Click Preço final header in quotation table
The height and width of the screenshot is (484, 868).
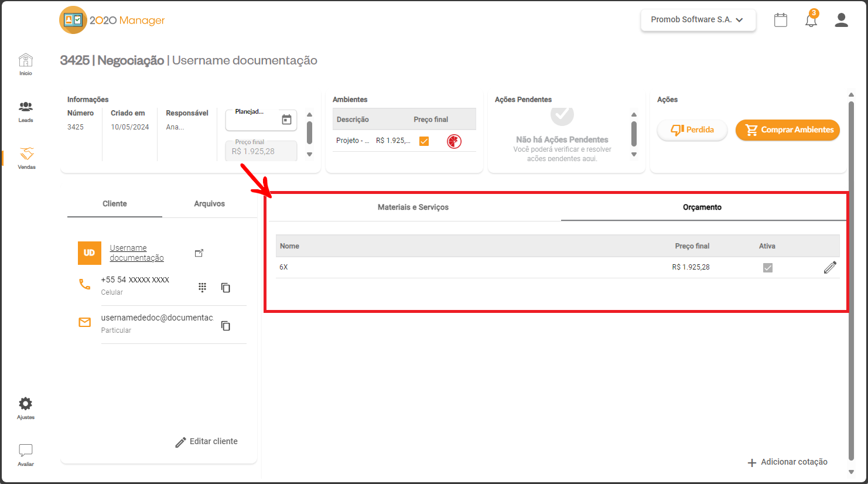(692, 246)
